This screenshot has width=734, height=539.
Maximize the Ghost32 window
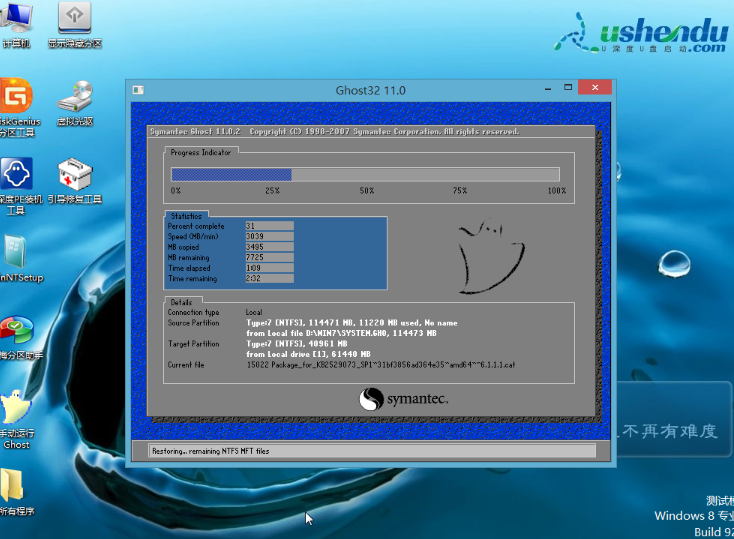coord(568,88)
